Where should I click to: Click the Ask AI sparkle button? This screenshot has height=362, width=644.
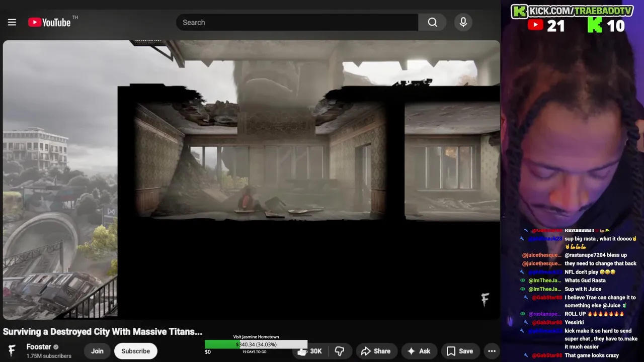pyautogui.click(x=419, y=351)
